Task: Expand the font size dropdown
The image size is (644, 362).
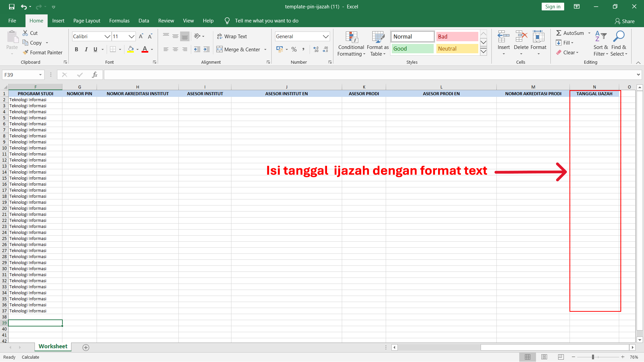Action: coord(131,37)
